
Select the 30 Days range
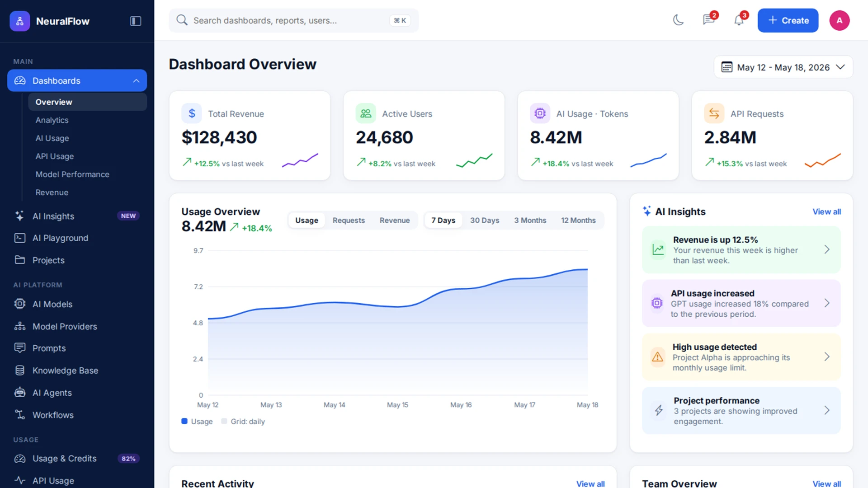pos(485,220)
